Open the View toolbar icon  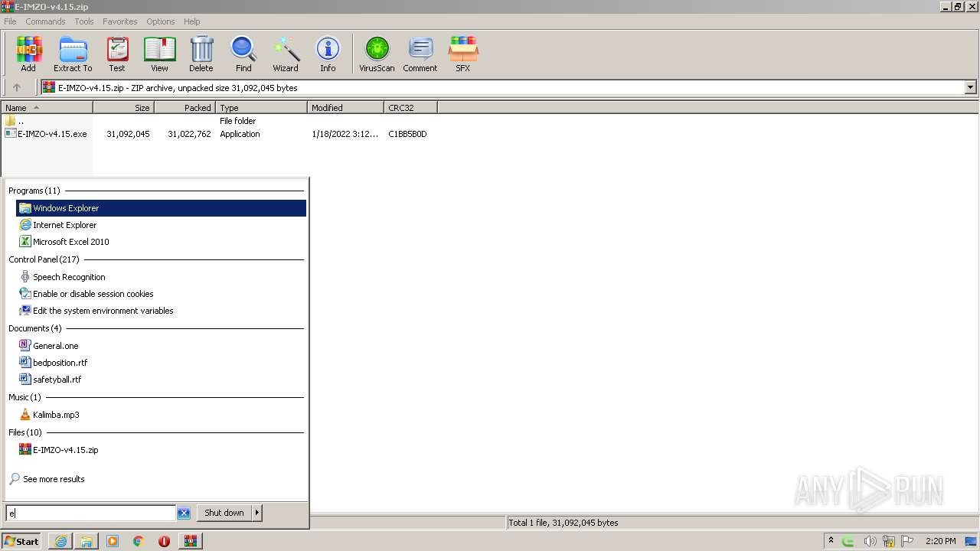159,54
